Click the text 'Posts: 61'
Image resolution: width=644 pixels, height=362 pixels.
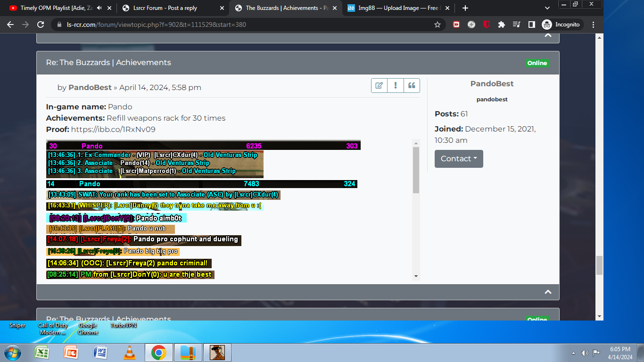tap(451, 114)
